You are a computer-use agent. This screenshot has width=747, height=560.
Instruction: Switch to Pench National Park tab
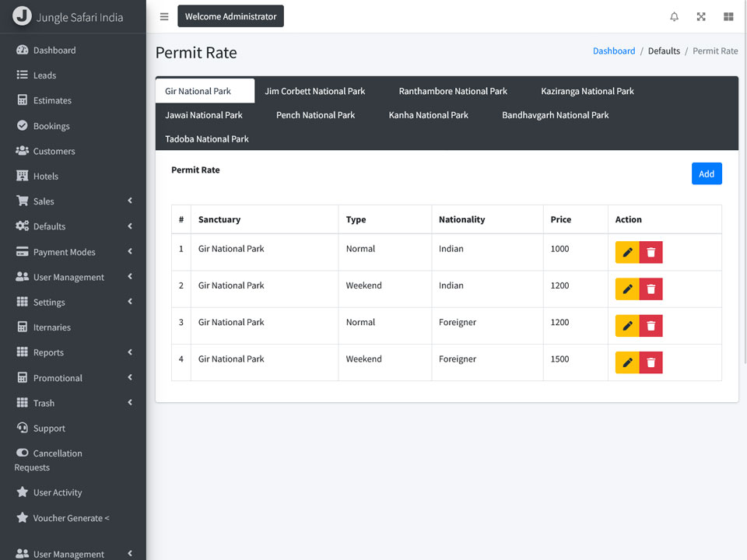pyautogui.click(x=315, y=115)
